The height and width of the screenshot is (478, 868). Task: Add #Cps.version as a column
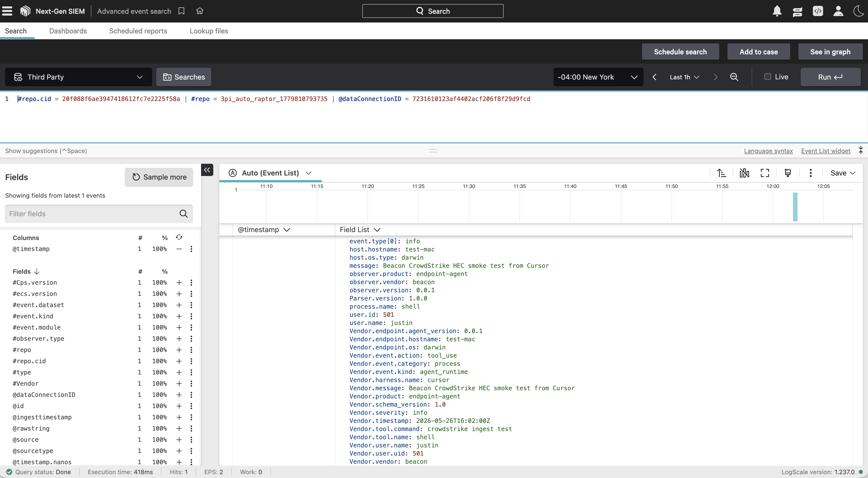point(179,283)
